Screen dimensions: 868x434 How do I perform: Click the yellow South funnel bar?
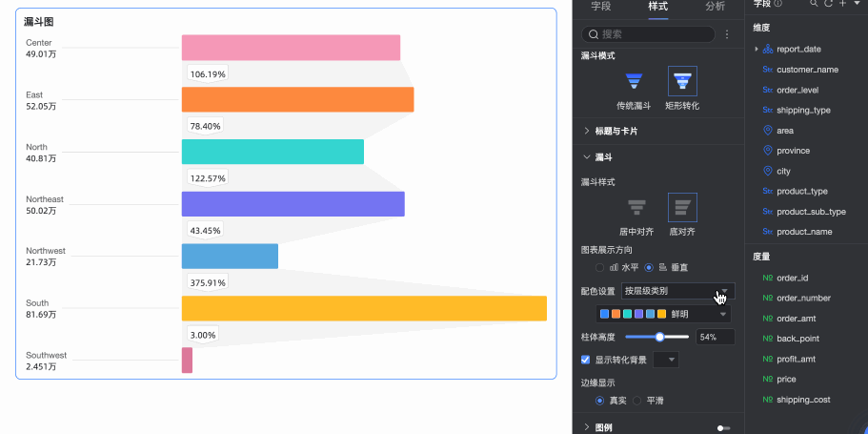tap(364, 308)
